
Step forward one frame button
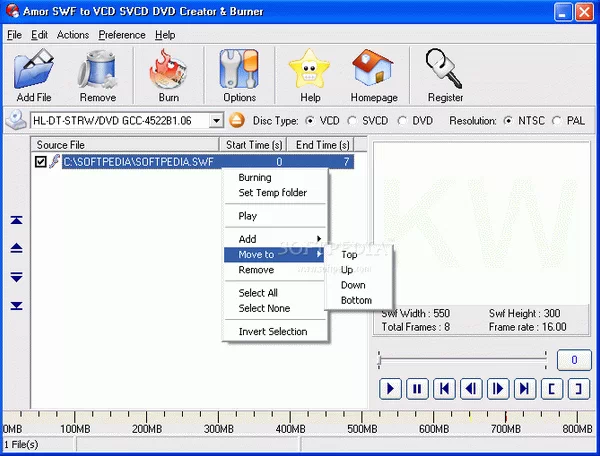(498, 389)
